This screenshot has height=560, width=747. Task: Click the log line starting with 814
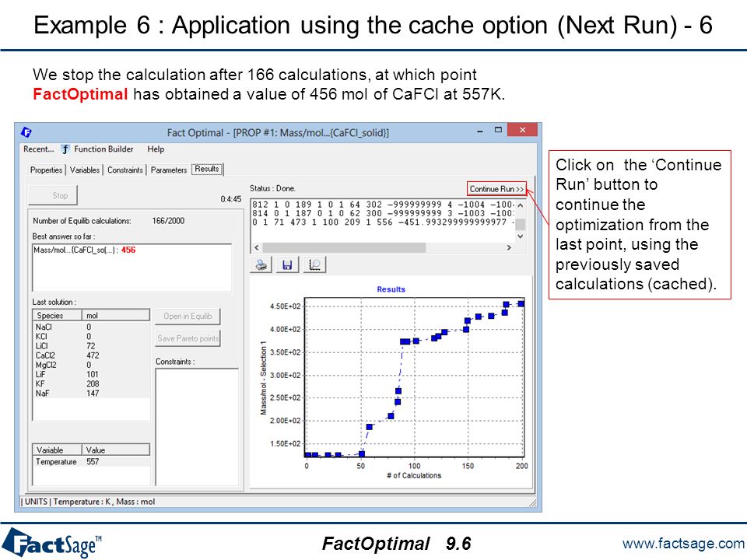tap(384, 214)
